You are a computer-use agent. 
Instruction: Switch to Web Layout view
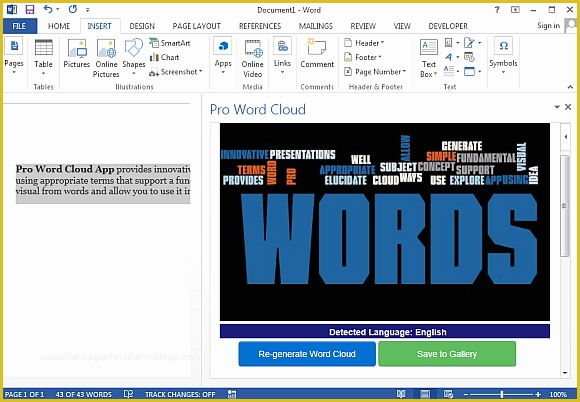tap(448, 394)
